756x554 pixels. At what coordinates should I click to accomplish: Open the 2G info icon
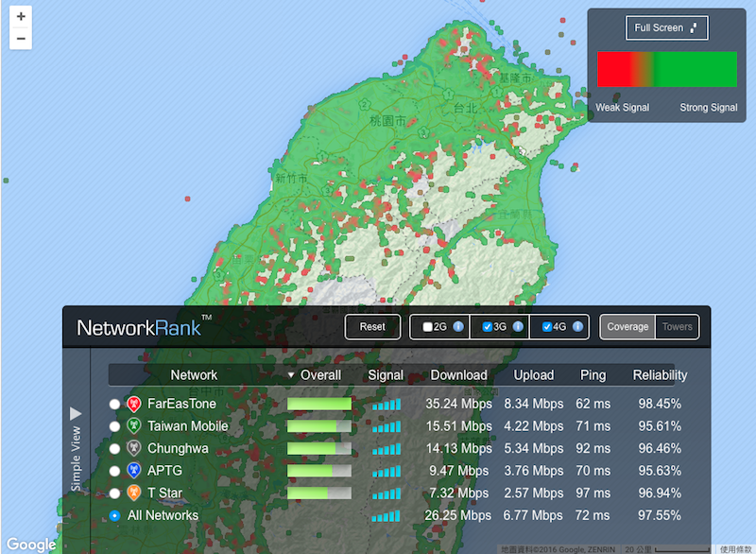[x=458, y=326]
